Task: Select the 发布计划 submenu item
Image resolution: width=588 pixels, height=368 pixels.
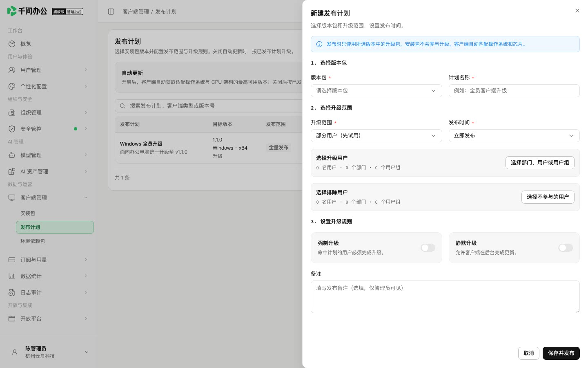Action: (x=55, y=227)
